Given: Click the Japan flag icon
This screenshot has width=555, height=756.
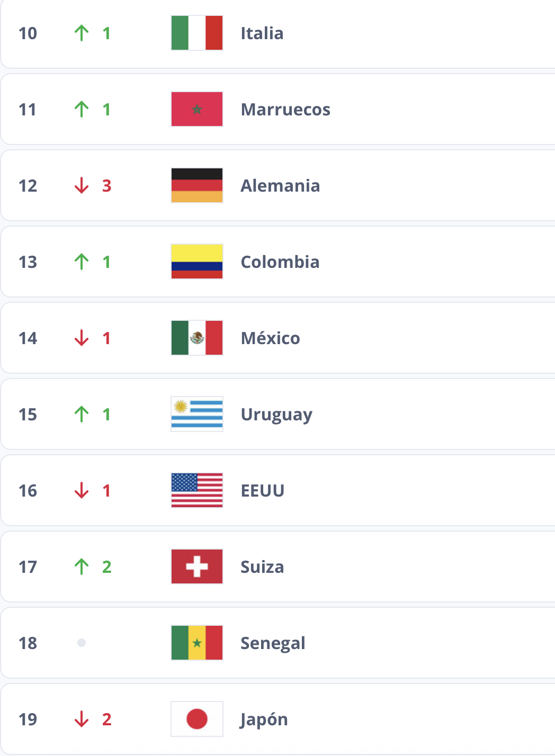Looking at the screenshot, I should pos(197,719).
